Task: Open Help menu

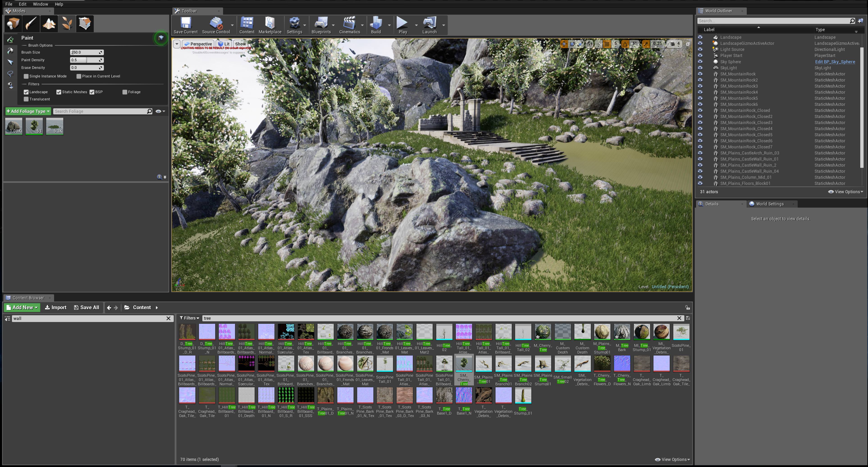Action: click(x=59, y=4)
